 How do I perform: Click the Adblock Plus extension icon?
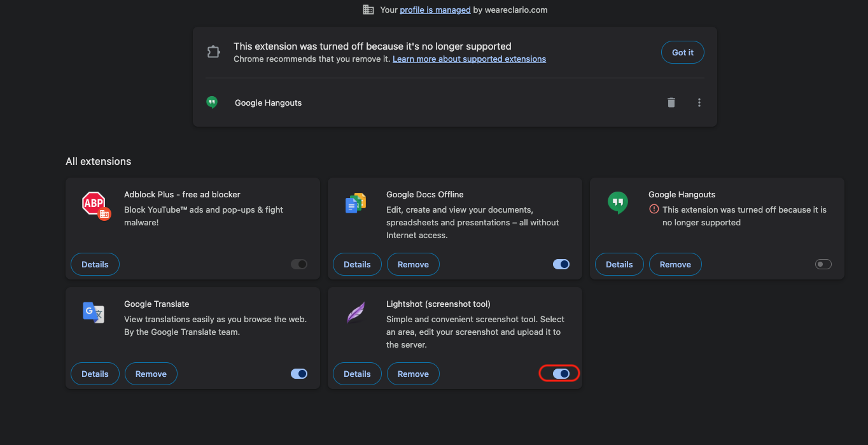(97, 205)
